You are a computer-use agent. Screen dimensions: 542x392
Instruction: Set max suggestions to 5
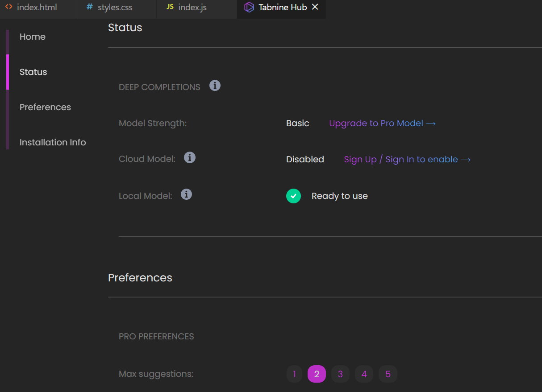tap(388, 374)
